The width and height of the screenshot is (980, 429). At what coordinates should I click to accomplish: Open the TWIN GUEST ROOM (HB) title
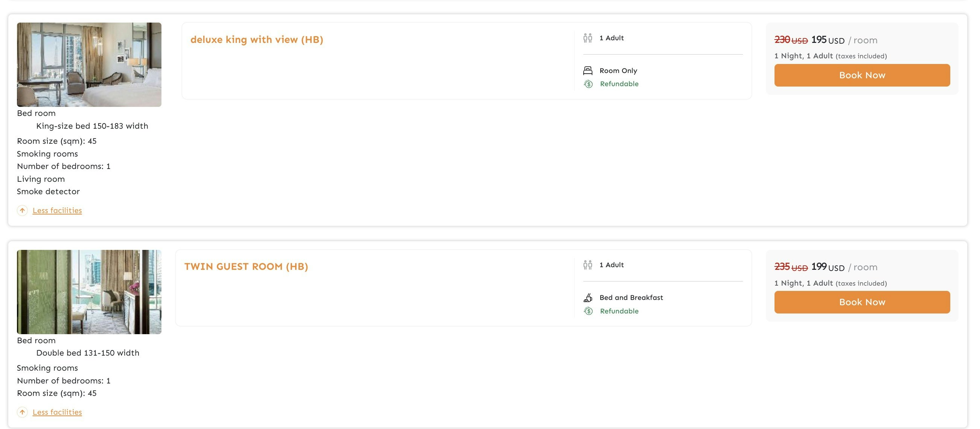click(246, 266)
